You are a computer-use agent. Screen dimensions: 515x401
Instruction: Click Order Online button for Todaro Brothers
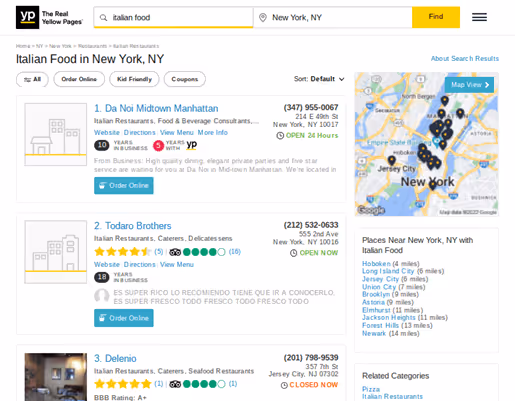[124, 318]
